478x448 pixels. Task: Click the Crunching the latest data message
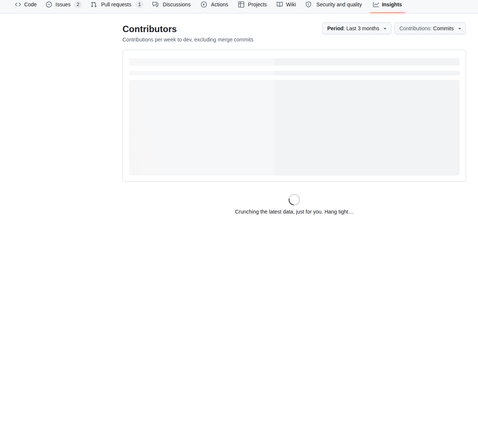tap(294, 212)
